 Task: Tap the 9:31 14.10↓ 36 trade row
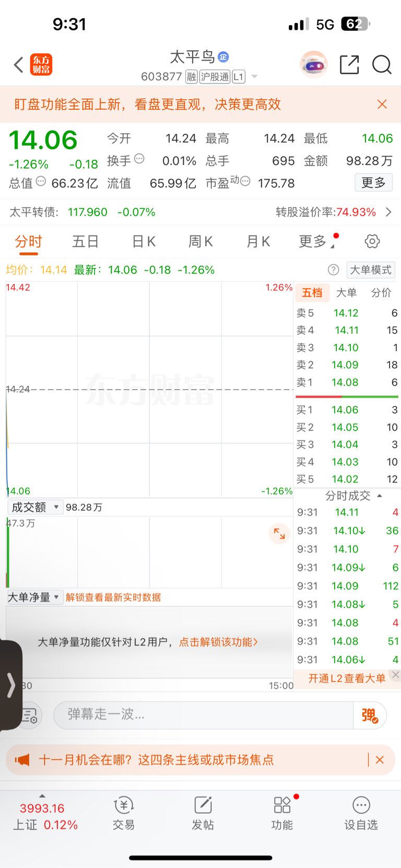tap(347, 531)
